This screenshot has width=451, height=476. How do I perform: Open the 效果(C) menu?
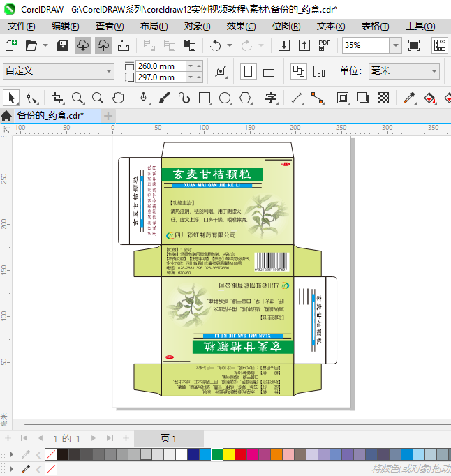click(x=241, y=27)
